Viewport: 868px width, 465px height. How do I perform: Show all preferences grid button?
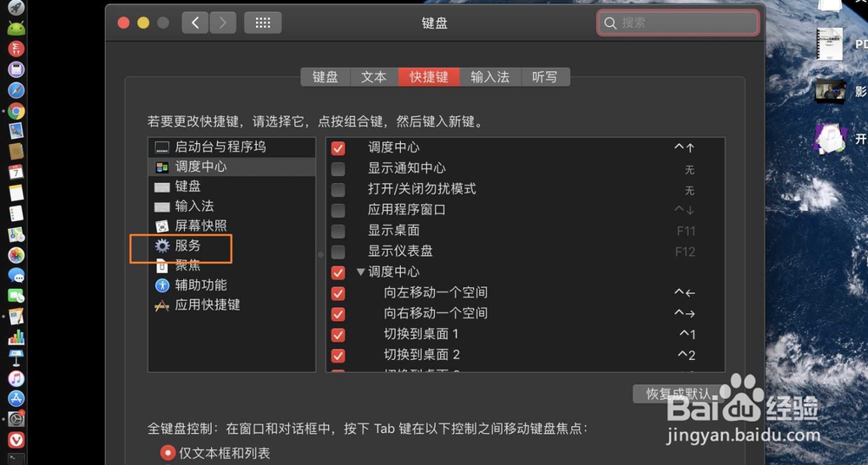tap(262, 23)
